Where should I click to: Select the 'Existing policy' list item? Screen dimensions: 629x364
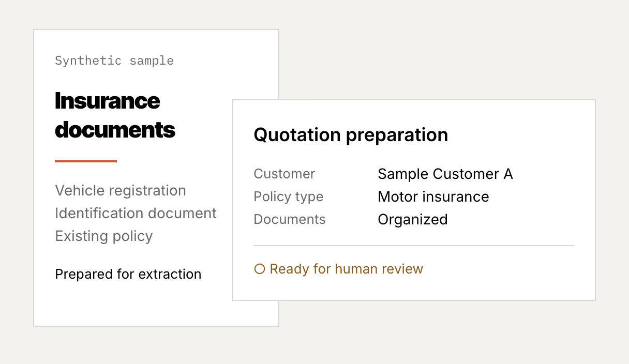[104, 236]
